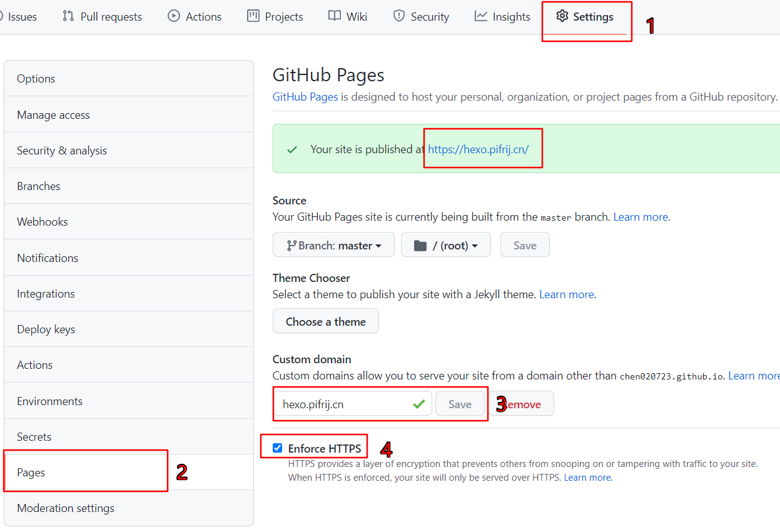Open the Actions tab in top navigation
The width and height of the screenshot is (780, 532).
(x=195, y=17)
